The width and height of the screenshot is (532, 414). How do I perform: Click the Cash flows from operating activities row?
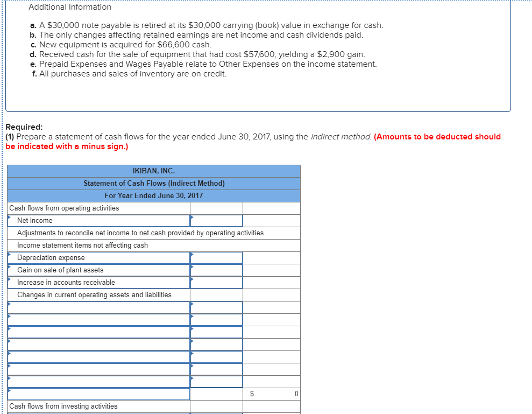[154, 208]
